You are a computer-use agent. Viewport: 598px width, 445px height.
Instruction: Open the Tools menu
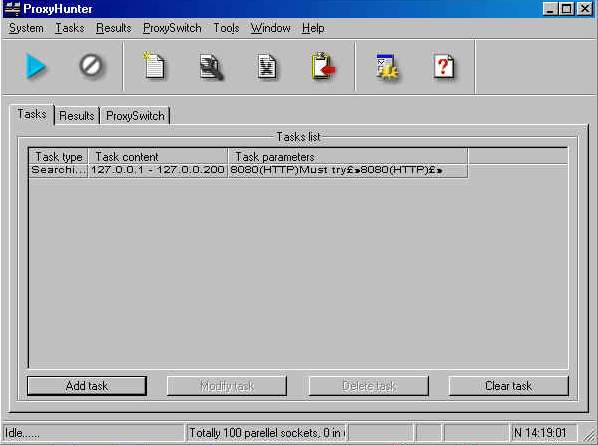click(226, 28)
